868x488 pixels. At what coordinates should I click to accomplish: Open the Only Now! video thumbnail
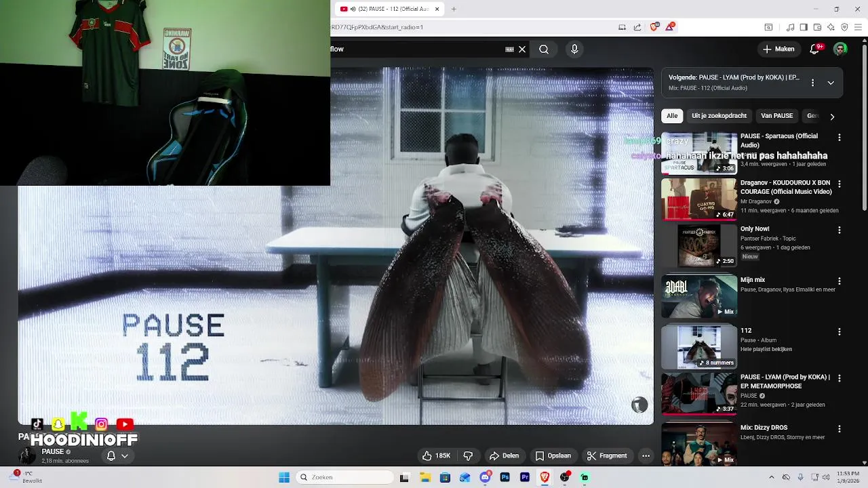699,245
